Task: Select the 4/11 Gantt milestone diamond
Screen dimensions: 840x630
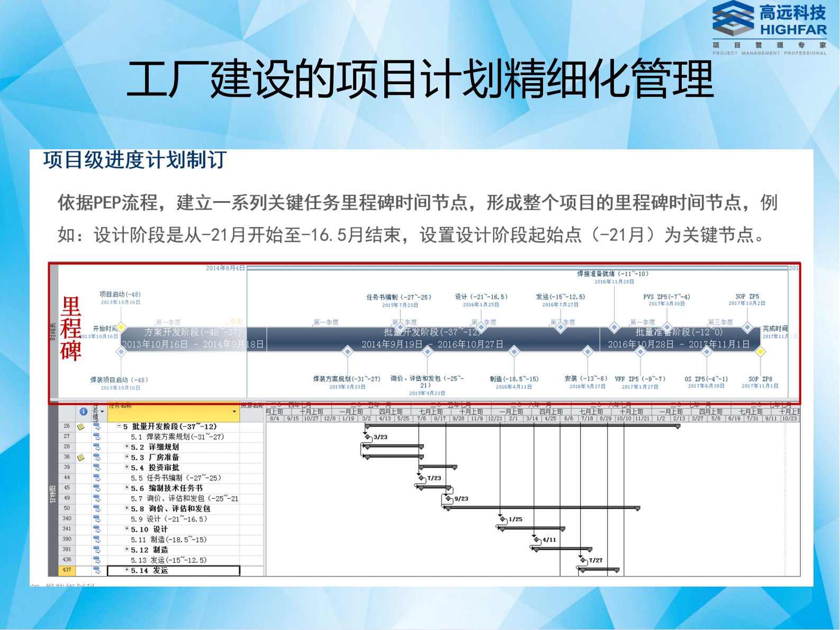Action: pos(537,539)
